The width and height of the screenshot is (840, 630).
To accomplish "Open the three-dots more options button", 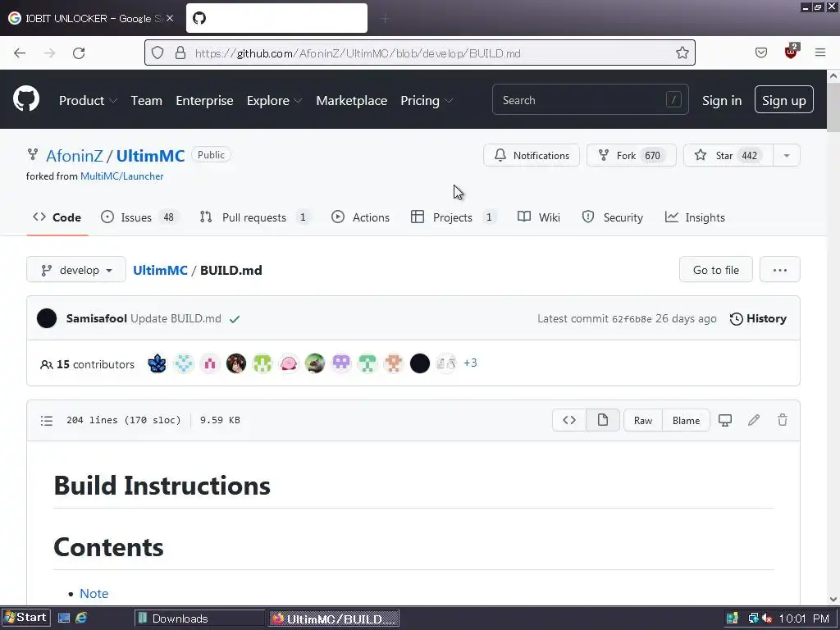I will (780, 269).
